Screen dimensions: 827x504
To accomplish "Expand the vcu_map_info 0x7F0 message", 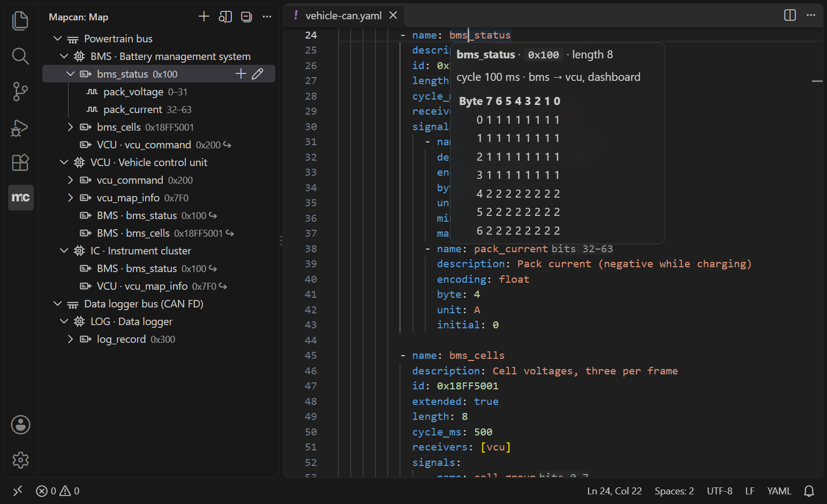I will (x=71, y=198).
